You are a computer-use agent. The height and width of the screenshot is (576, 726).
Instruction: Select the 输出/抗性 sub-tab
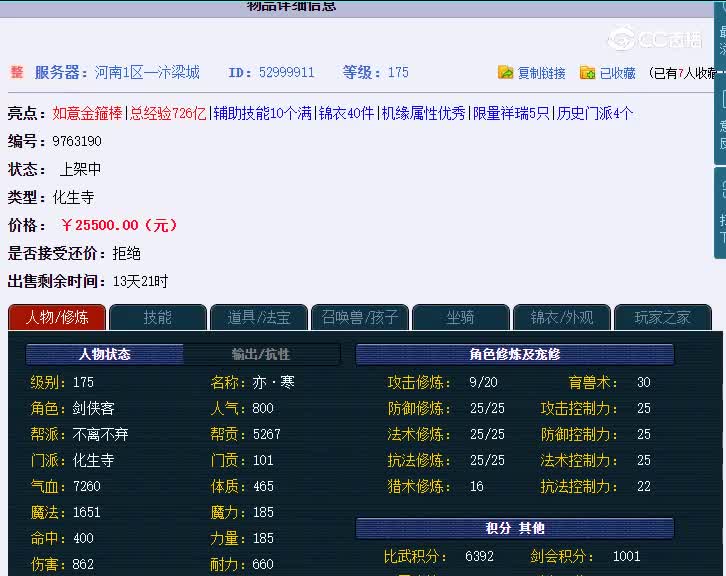(x=261, y=354)
